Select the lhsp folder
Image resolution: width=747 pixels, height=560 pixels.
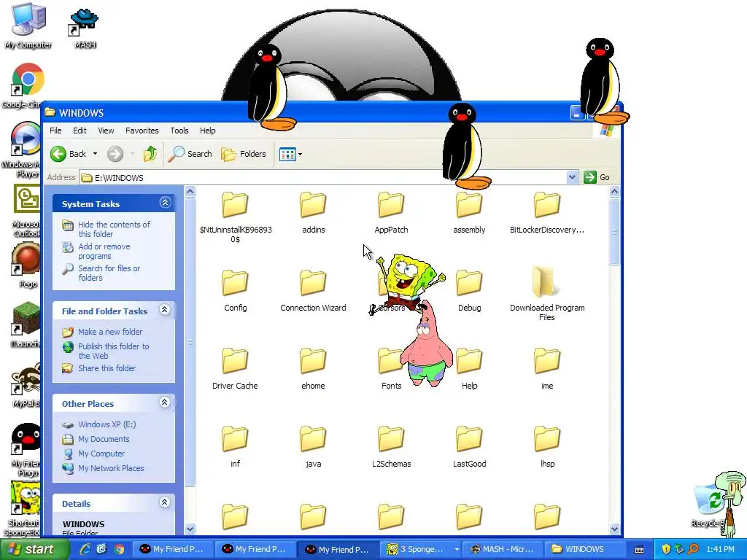pos(547,447)
